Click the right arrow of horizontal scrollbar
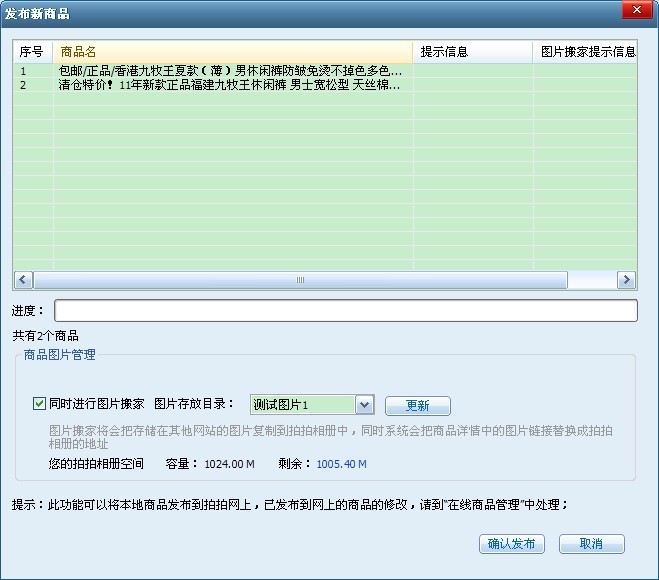 pyautogui.click(x=627, y=280)
